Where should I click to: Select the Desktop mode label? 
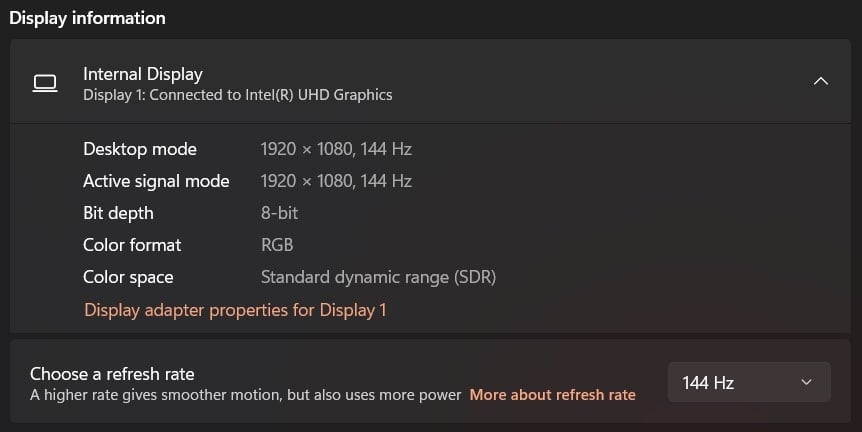[x=140, y=149]
